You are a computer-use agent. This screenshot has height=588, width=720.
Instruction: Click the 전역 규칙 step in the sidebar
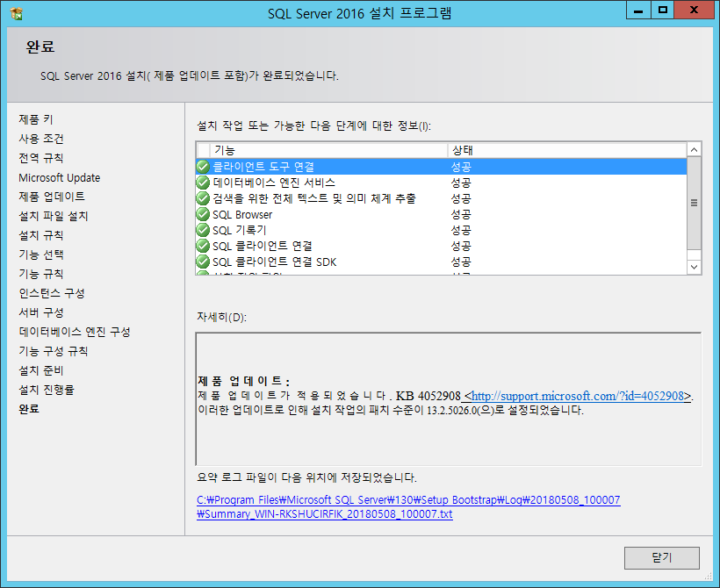(x=41, y=158)
